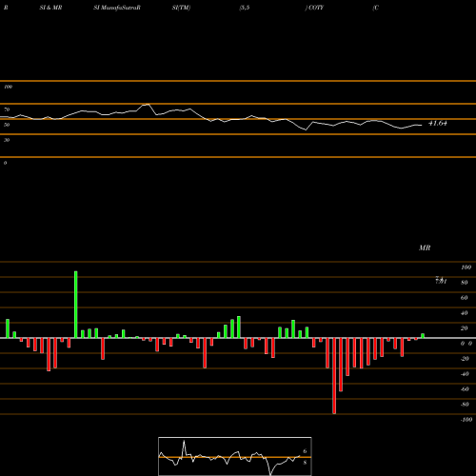
Task: Click the 'SI(TM)' header text
Action: point(181,8)
